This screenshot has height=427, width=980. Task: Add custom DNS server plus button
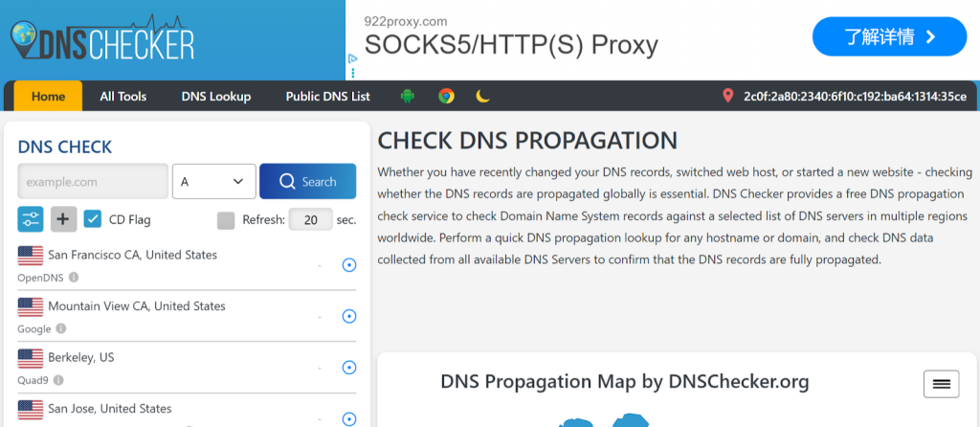tap(63, 219)
